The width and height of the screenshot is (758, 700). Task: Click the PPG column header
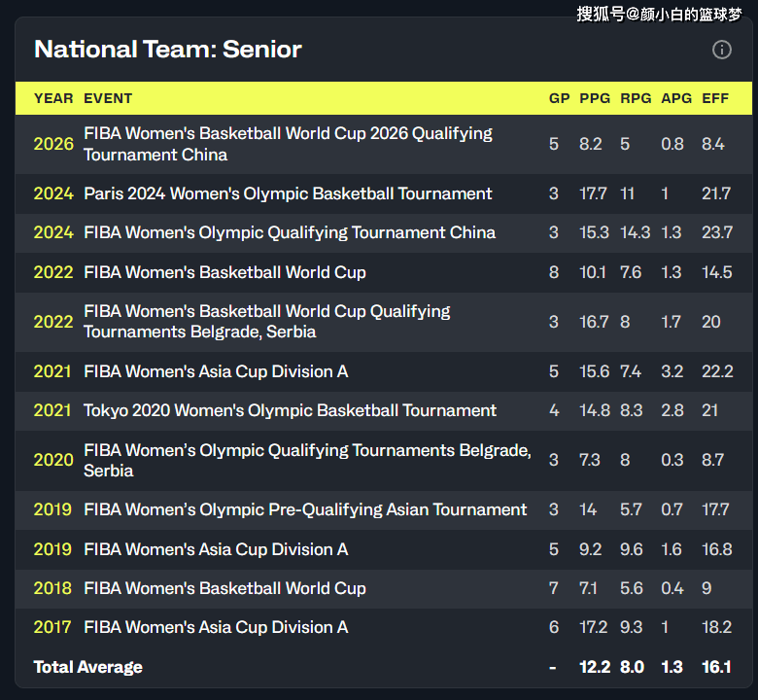[595, 98]
